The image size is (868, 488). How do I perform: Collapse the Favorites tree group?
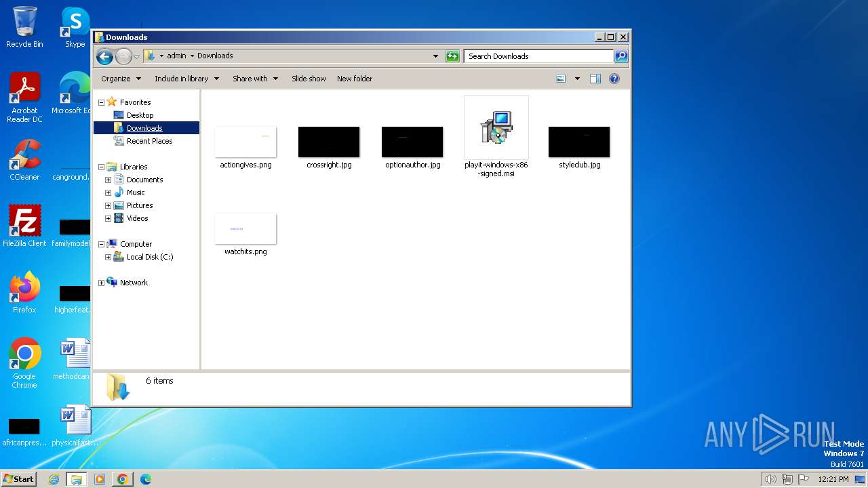pos(101,102)
